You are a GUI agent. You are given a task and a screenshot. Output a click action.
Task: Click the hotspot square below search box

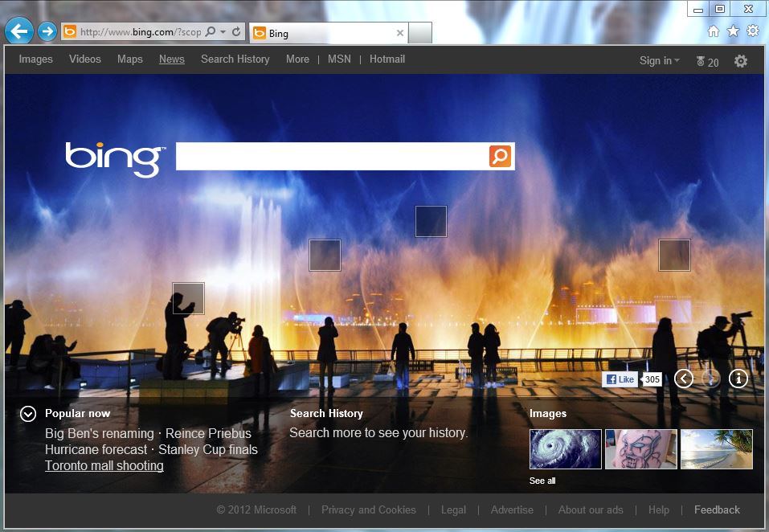(431, 222)
